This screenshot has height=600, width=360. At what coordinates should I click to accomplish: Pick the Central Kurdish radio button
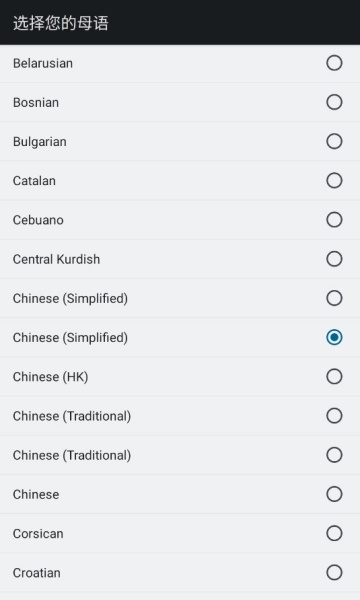click(334, 259)
